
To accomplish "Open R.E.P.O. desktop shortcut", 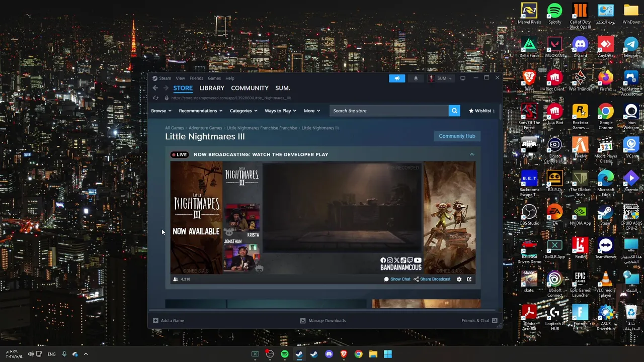I will 554,181.
